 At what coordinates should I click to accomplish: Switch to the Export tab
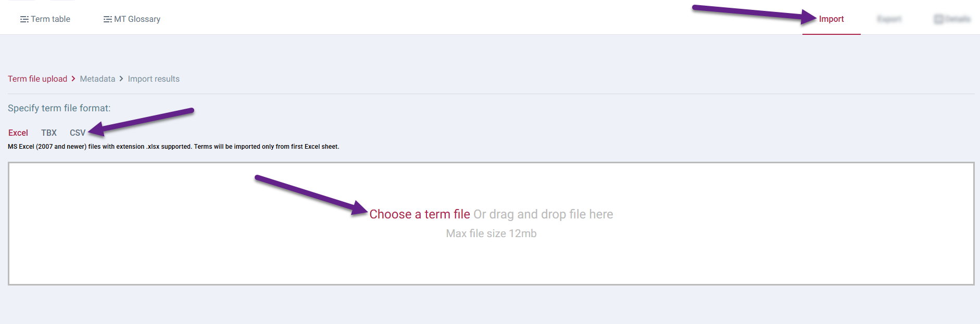(x=889, y=19)
